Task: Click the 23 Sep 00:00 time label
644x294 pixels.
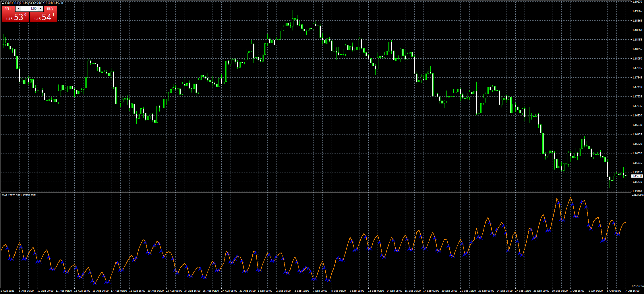Action: [486, 291]
